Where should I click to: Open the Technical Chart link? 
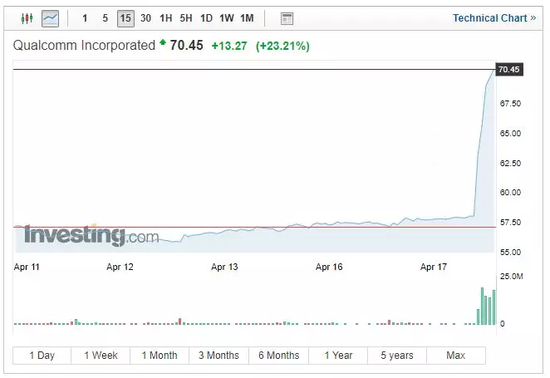494,18
